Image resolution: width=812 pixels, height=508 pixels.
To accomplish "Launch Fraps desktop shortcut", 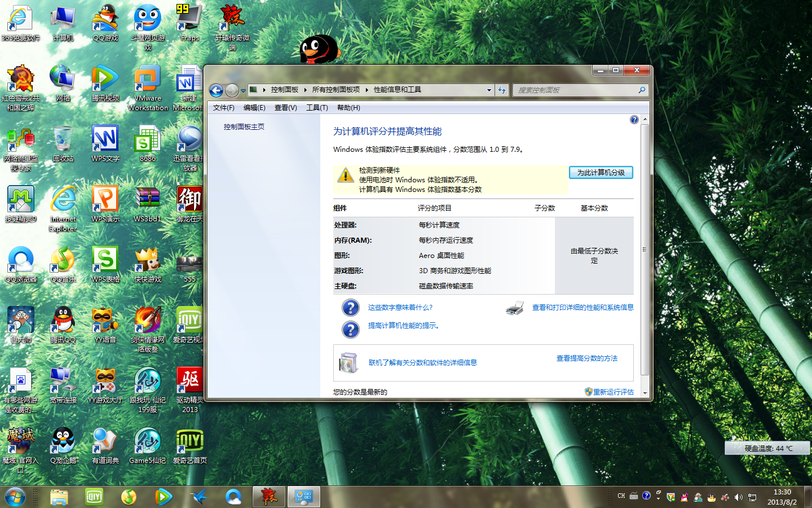I will pyautogui.click(x=190, y=24).
